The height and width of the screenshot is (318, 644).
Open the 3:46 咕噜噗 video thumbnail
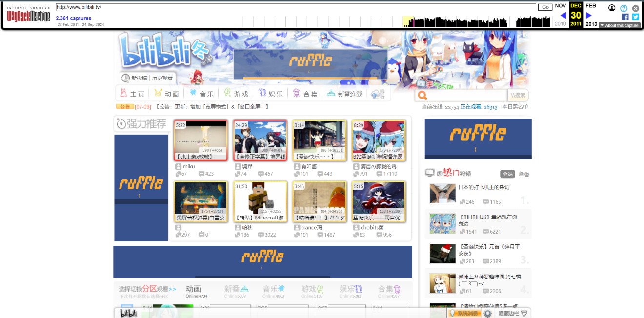coord(320,201)
